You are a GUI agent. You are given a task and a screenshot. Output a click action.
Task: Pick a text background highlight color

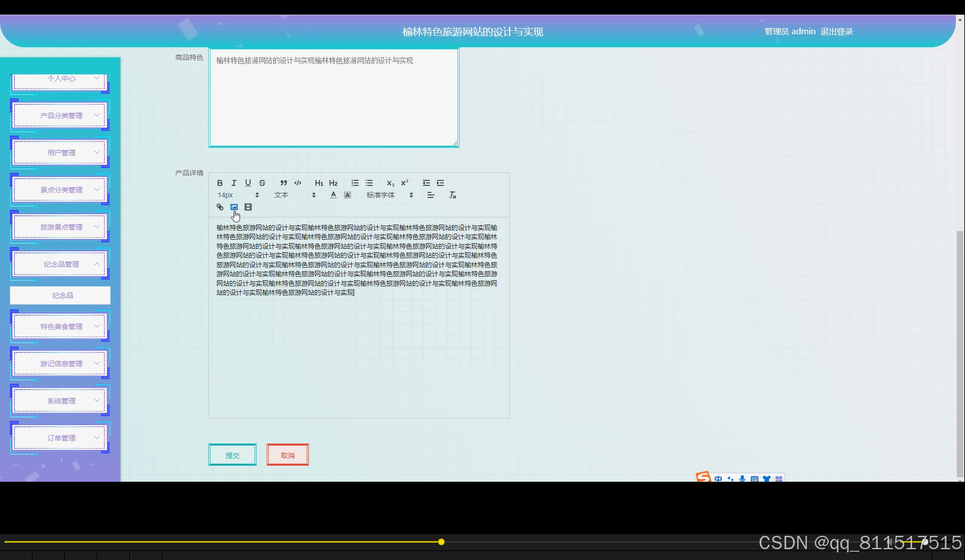[x=347, y=195]
